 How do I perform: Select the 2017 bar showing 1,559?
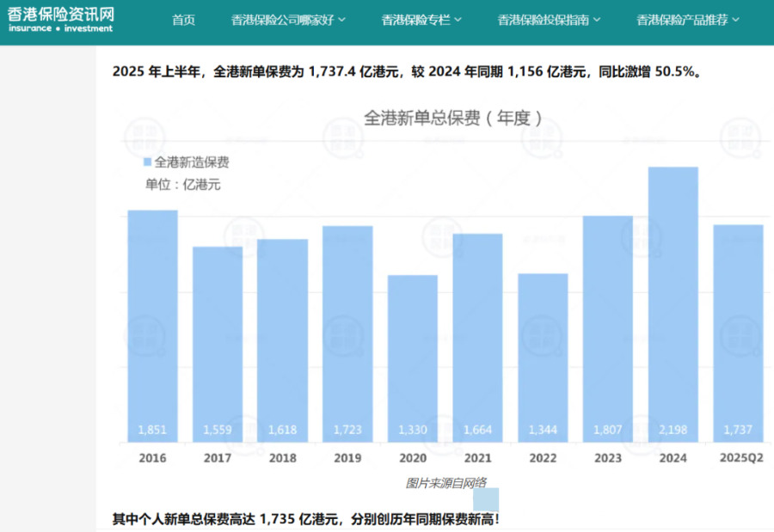pos(217,344)
